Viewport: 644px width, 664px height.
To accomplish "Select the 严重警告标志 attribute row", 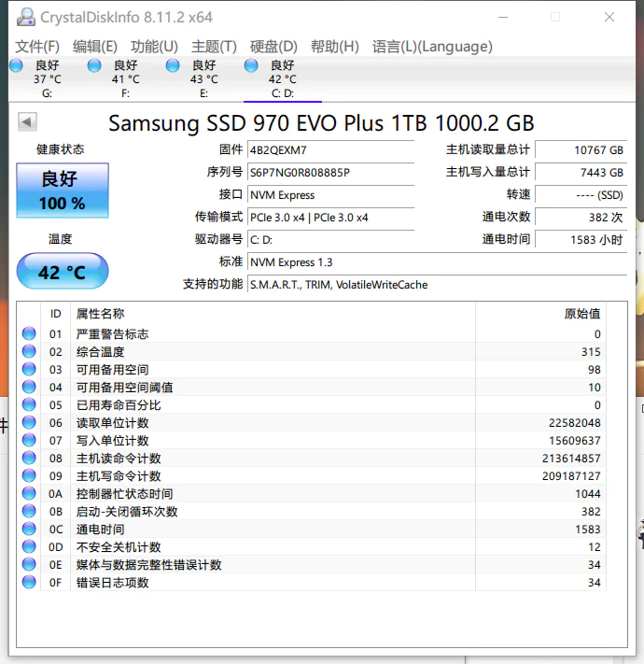I will tap(313, 333).
